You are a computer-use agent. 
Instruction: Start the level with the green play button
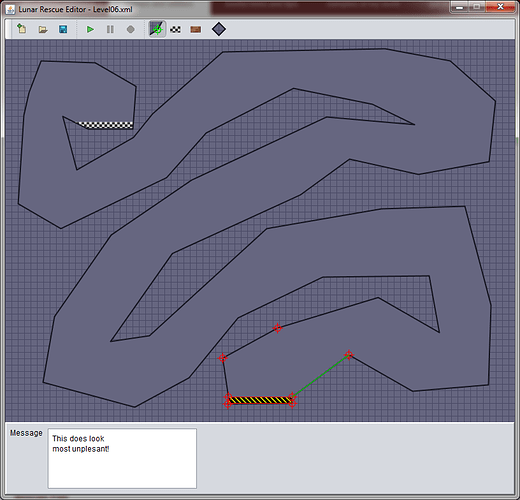point(90,29)
